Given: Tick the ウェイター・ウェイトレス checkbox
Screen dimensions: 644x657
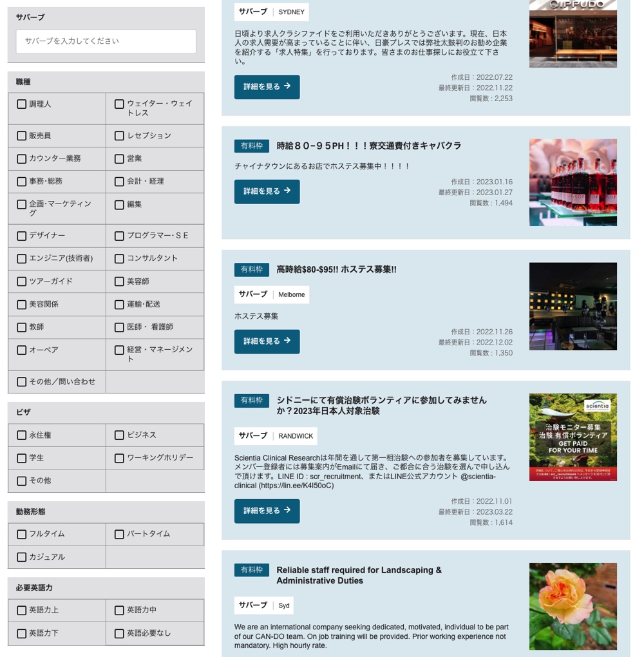Looking at the screenshot, I should point(119,104).
